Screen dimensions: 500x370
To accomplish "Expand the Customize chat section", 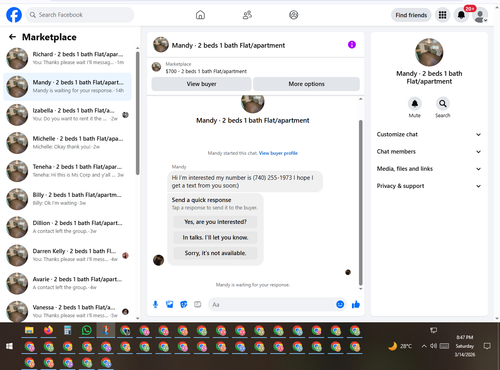I will (429, 134).
